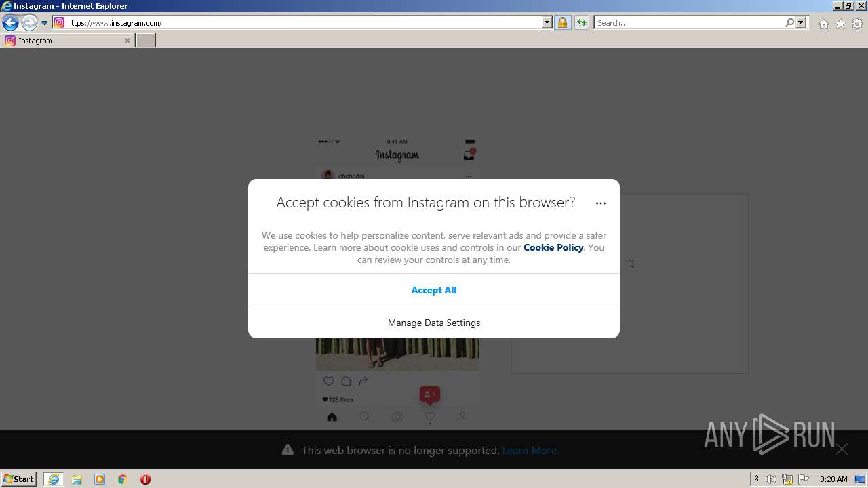Image resolution: width=868 pixels, height=488 pixels.
Task: Click the heart like icon in phone preview
Action: click(x=329, y=381)
